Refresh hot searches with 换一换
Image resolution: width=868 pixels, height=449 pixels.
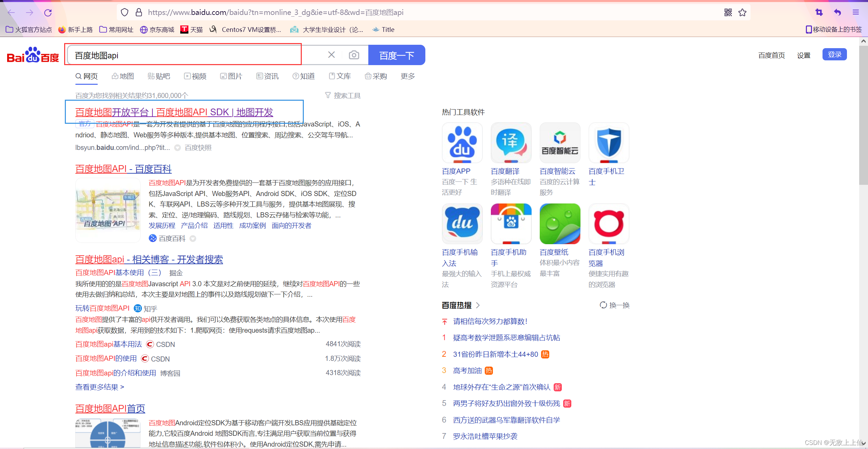tap(614, 305)
